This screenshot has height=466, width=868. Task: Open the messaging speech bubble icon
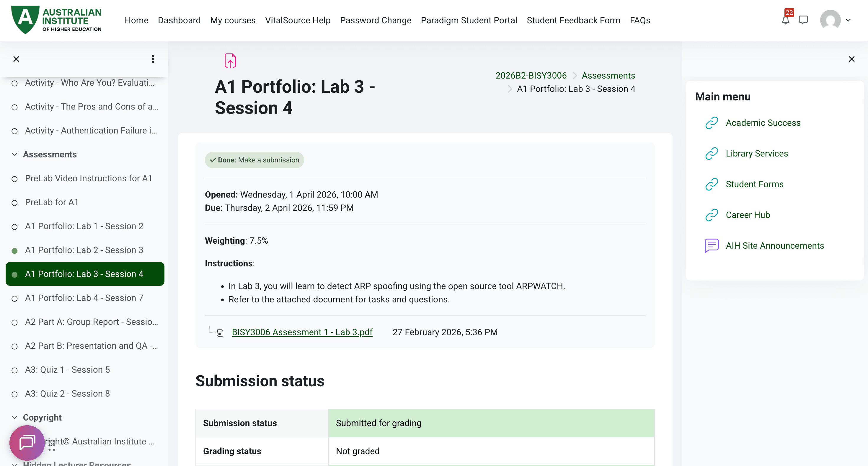pyautogui.click(x=803, y=20)
